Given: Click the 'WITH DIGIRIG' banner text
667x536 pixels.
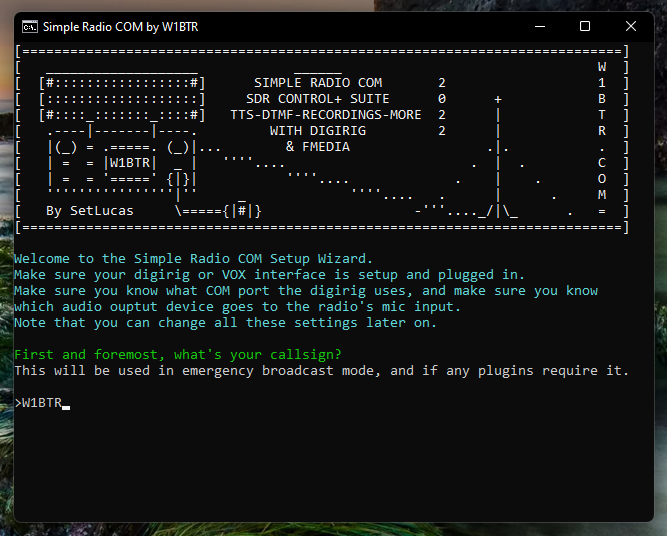Looking at the screenshot, I should (318, 131).
